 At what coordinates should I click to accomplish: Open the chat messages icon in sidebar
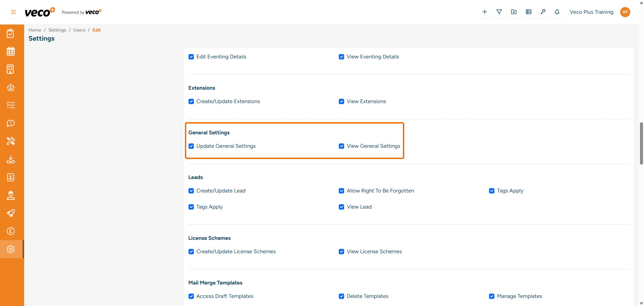coord(11,123)
